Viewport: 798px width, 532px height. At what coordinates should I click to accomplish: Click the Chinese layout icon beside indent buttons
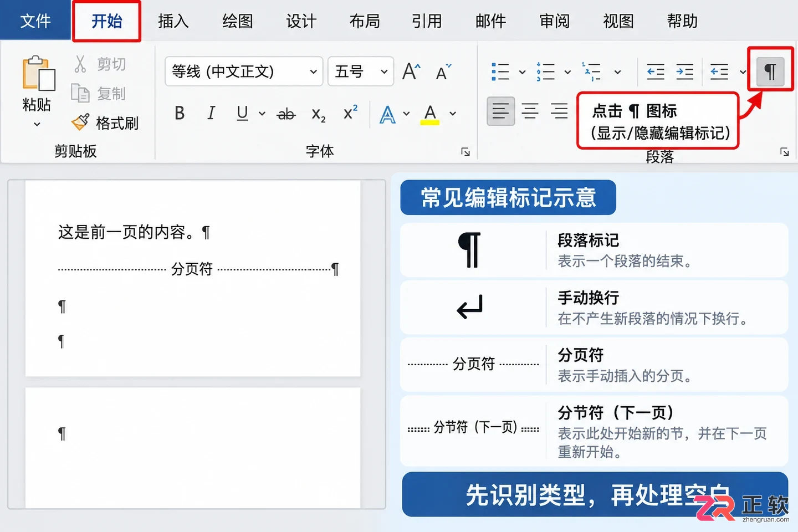(x=719, y=71)
